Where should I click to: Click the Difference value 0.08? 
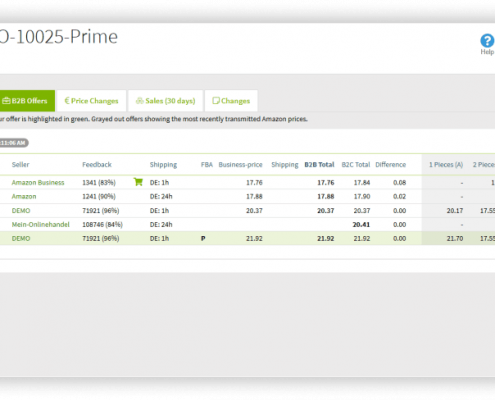[x=399, y=183]
